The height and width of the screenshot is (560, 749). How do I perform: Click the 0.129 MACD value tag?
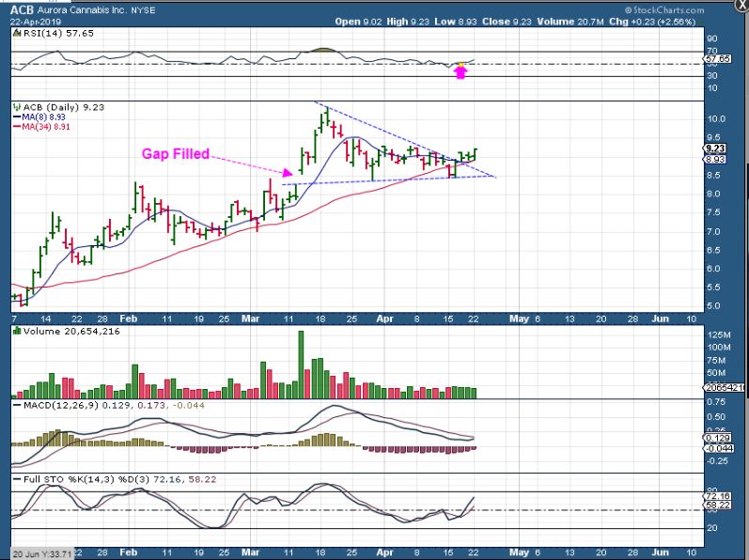(x=717, y=438)
